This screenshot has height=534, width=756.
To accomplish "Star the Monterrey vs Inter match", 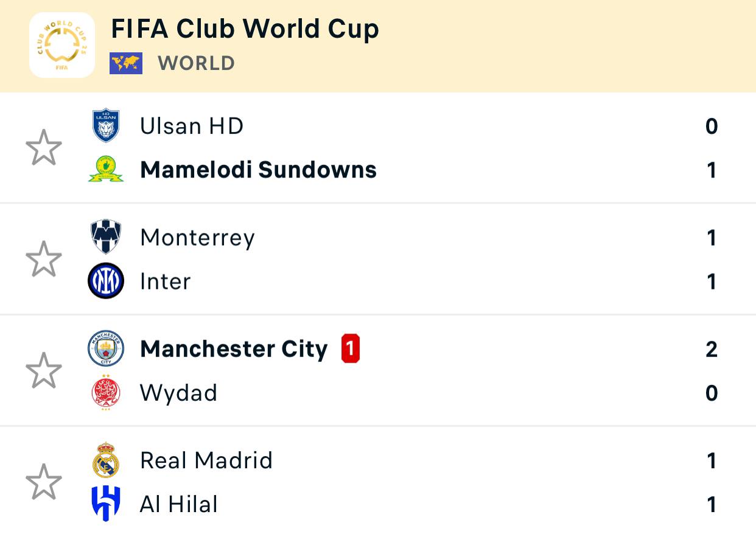I will (44, 259).
